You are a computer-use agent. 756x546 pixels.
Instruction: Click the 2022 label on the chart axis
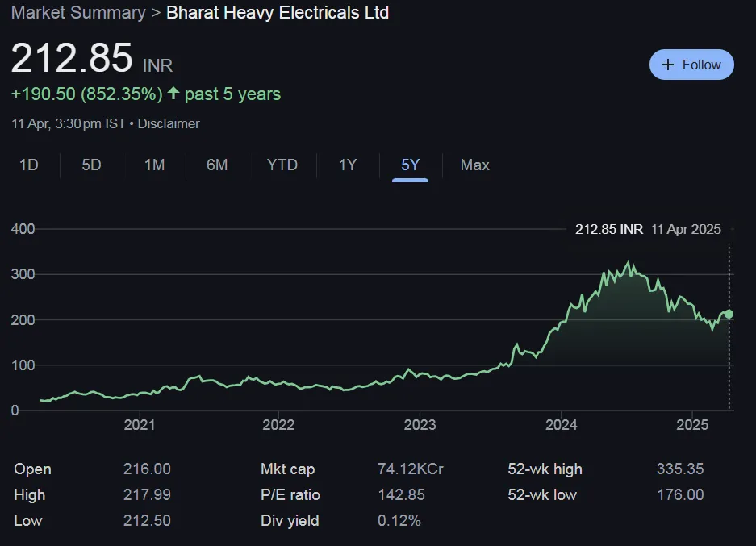click(278, 424)
